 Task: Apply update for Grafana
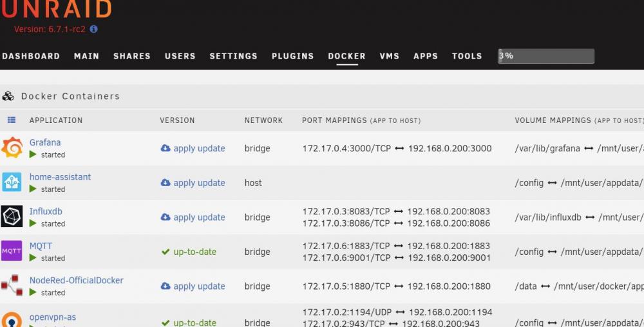point(193,148)
